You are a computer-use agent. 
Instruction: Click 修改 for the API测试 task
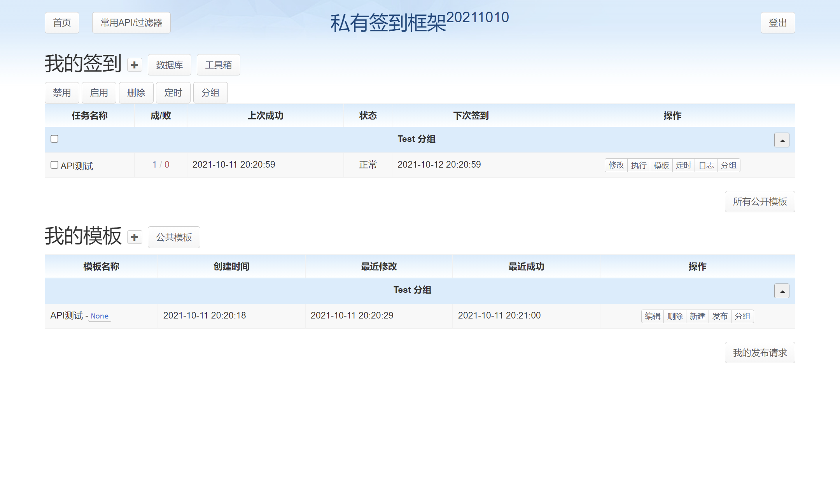point(616,165)
